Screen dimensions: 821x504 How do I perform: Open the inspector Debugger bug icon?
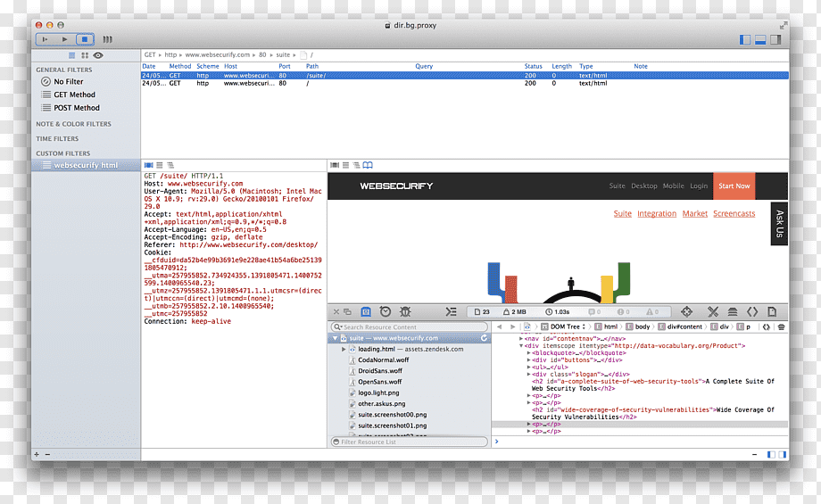point(405,312)
